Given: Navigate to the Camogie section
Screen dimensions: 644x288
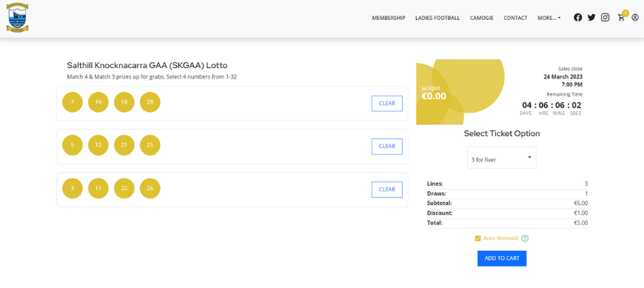Looking at the screenshot, I should click(x=481, y=18).
